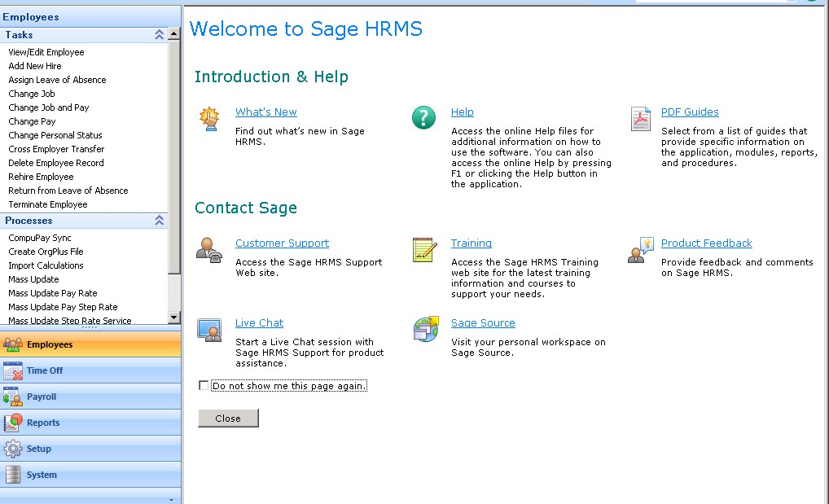
Task: Open the Customer Support link
Action: [282, 243]
